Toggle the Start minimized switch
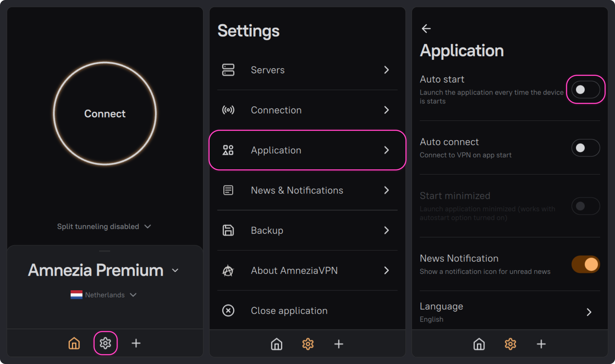The image size is (615, 364). pyautogui.click(x=585, y=206)
